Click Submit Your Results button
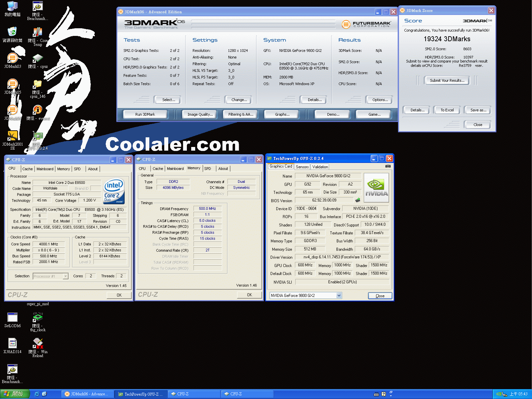The width and height of the screenshot is (532, 399). [447, 80]
